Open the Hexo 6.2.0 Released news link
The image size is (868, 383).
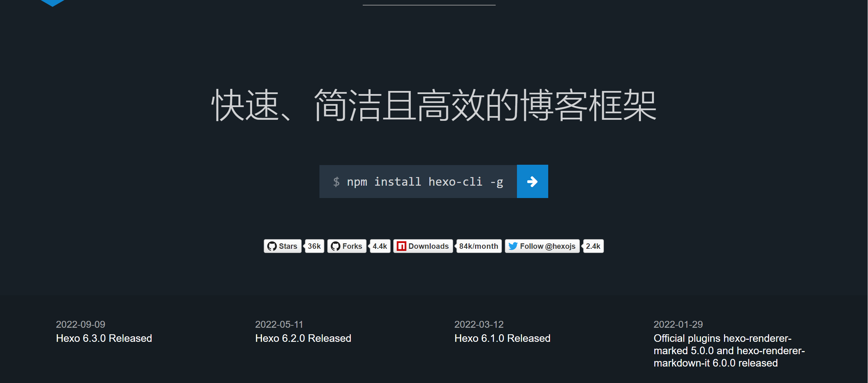click(x=303, y=338)
